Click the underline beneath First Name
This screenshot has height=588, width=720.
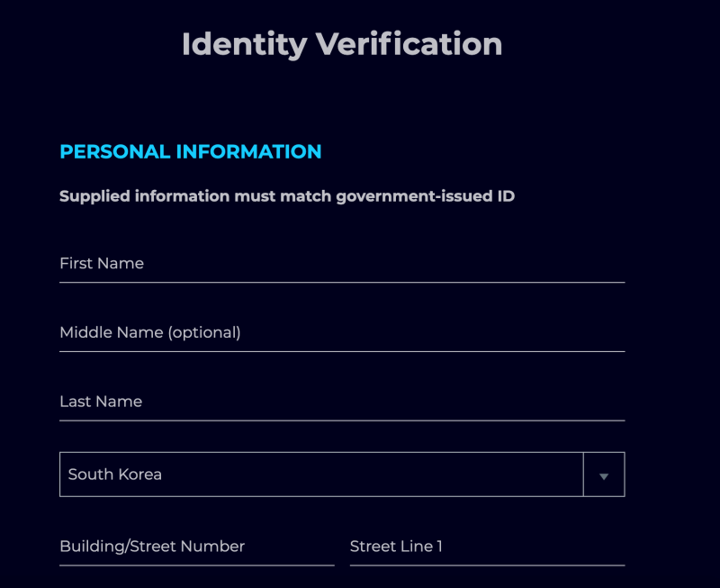click(342, 283)
